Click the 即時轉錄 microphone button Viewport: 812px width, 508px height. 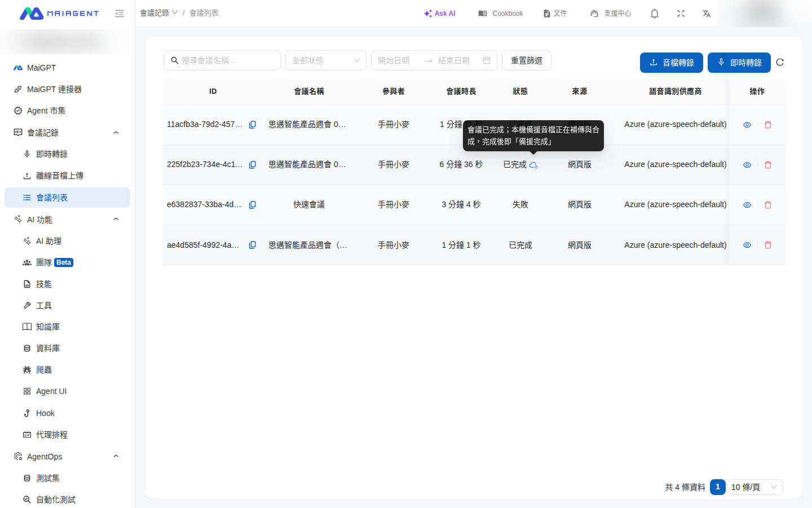739,63
